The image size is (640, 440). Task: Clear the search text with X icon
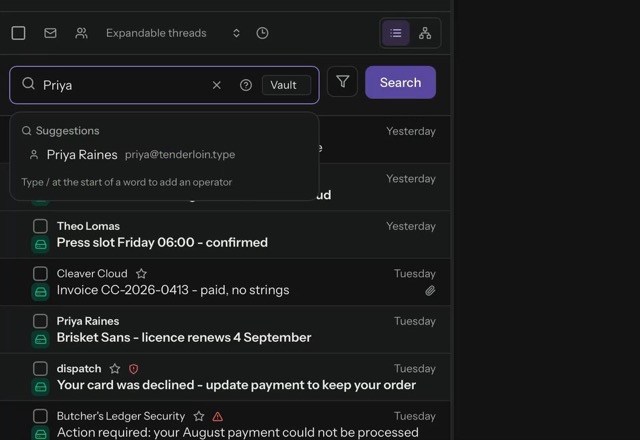[217, 85]
